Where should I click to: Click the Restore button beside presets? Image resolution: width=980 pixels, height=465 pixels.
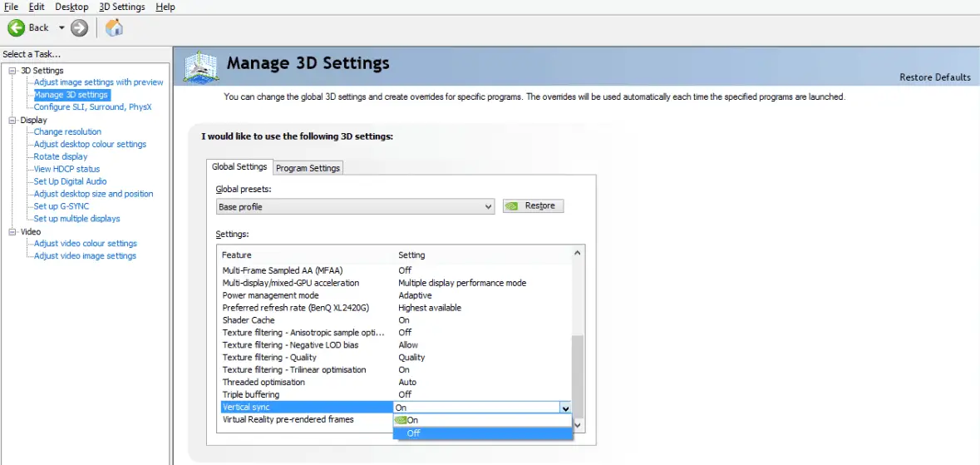pos(533,206)
